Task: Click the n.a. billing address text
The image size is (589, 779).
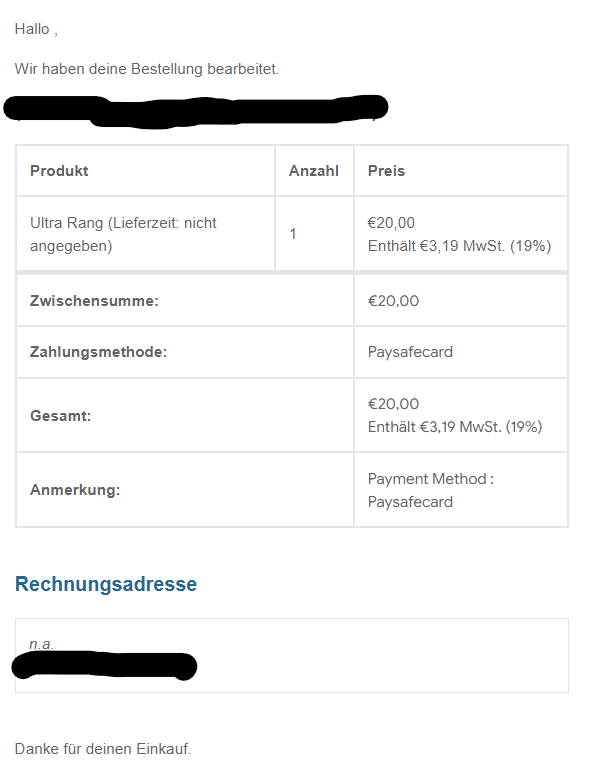Action: 41,644
